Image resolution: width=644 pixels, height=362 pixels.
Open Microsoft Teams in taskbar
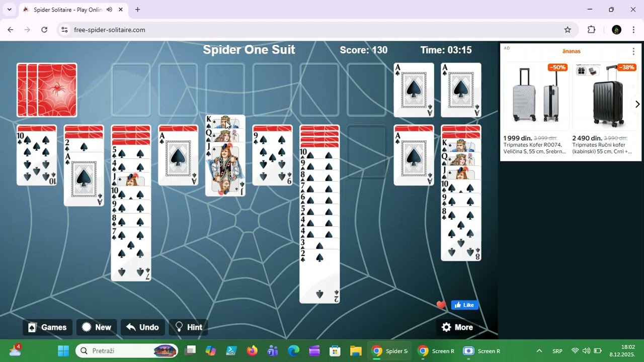(x=273, y=351)
